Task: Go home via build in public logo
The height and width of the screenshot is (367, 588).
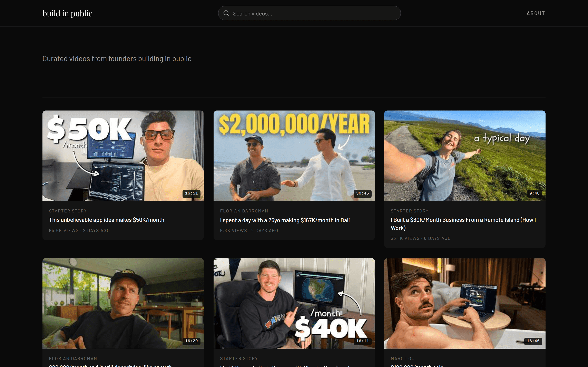Action: click(x=67, y=13)
